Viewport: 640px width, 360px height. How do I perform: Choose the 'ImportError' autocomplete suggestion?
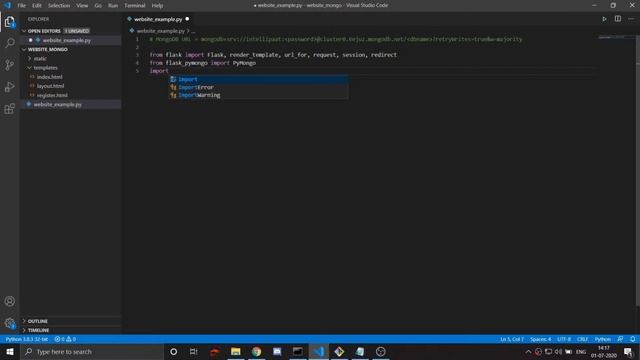(259, 87)
